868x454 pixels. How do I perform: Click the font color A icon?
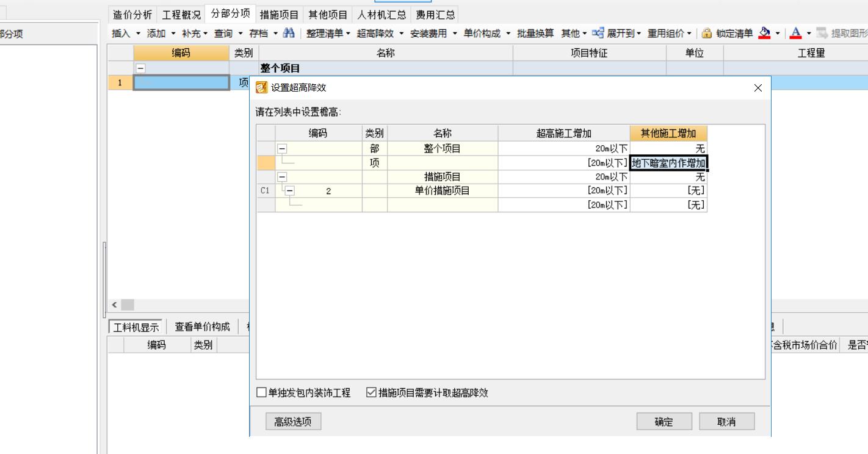tap(794, 34)
